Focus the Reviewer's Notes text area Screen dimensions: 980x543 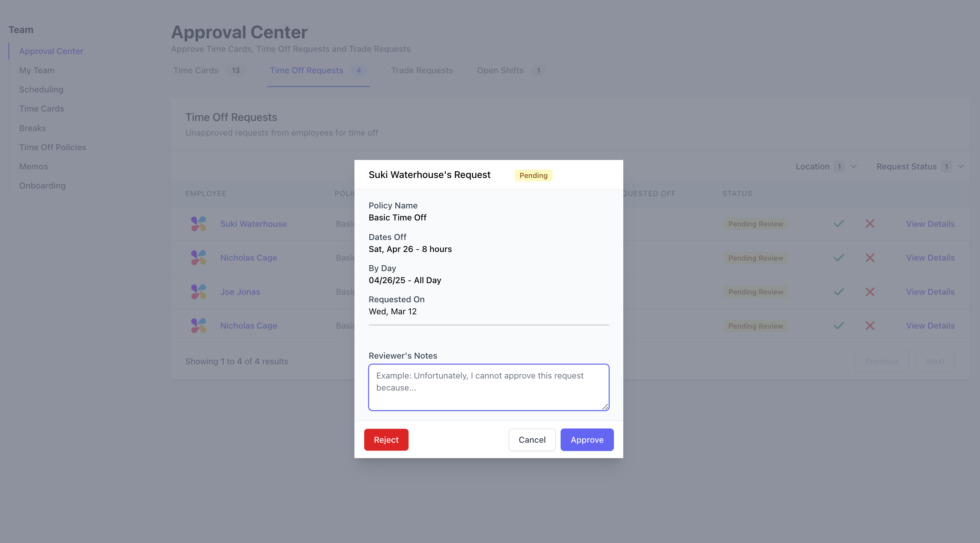pyautogui.click(x=488, y=387)
